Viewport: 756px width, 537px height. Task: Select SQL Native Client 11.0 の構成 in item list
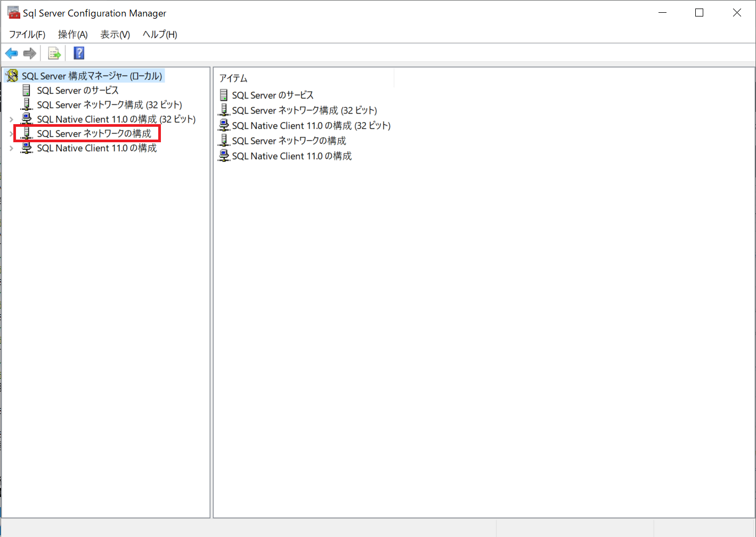pos(291,156)
